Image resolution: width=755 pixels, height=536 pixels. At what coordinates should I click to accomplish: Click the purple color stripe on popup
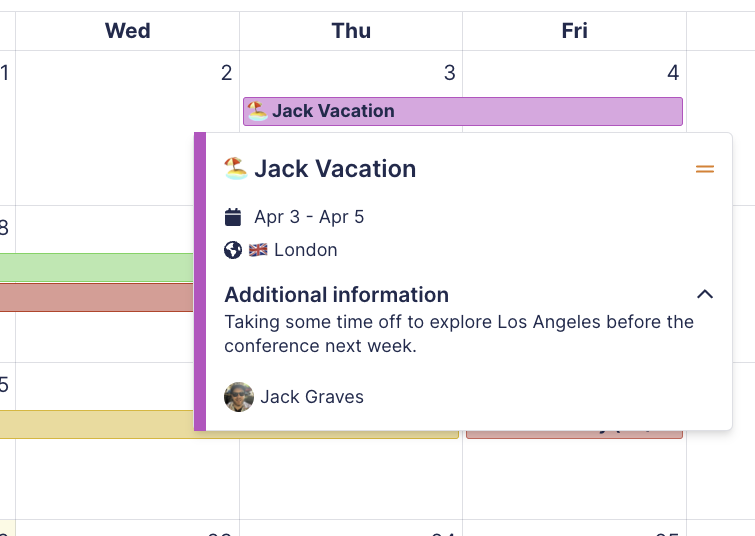pos(200,282)
